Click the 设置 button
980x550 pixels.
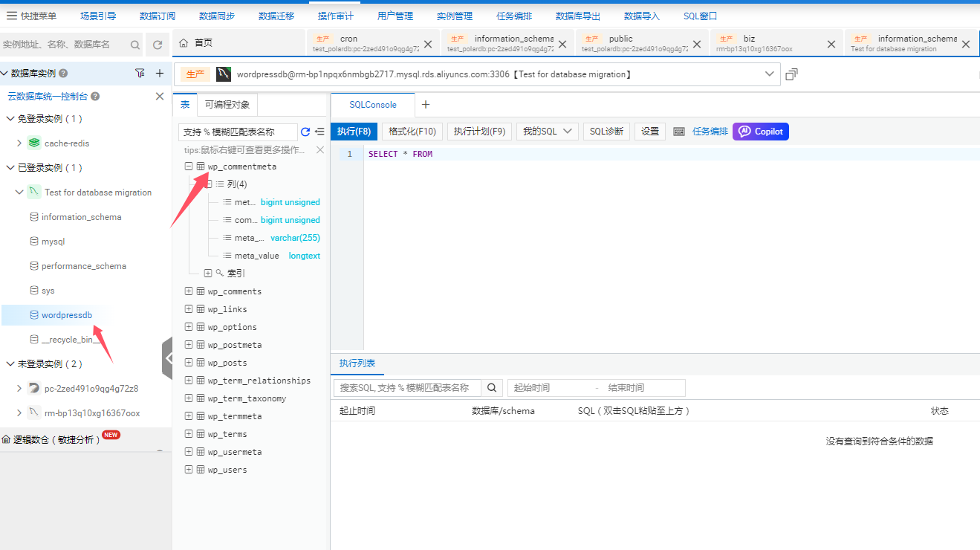pyautogui.click(x=650, y=132)
